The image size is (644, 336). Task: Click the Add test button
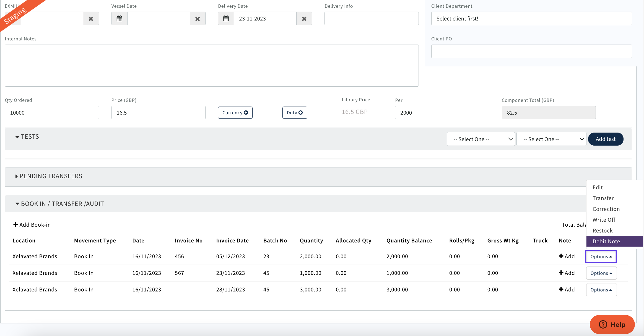606,139
